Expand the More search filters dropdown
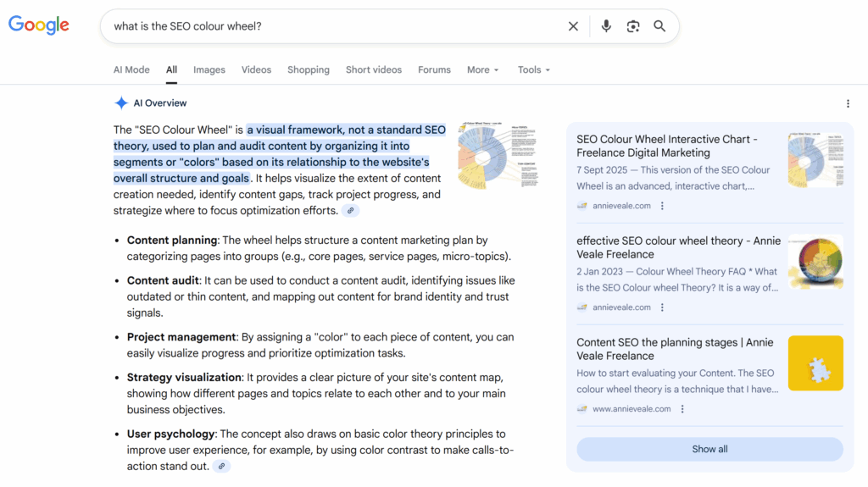The height and width of the screenshot is (487, 868). [x=482, y=69]
